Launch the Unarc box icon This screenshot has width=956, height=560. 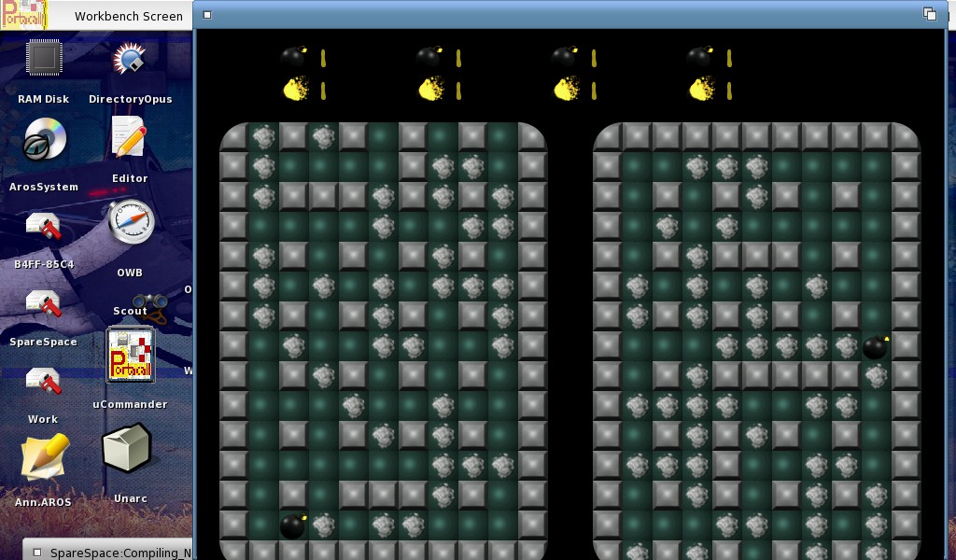pos(126,449)
